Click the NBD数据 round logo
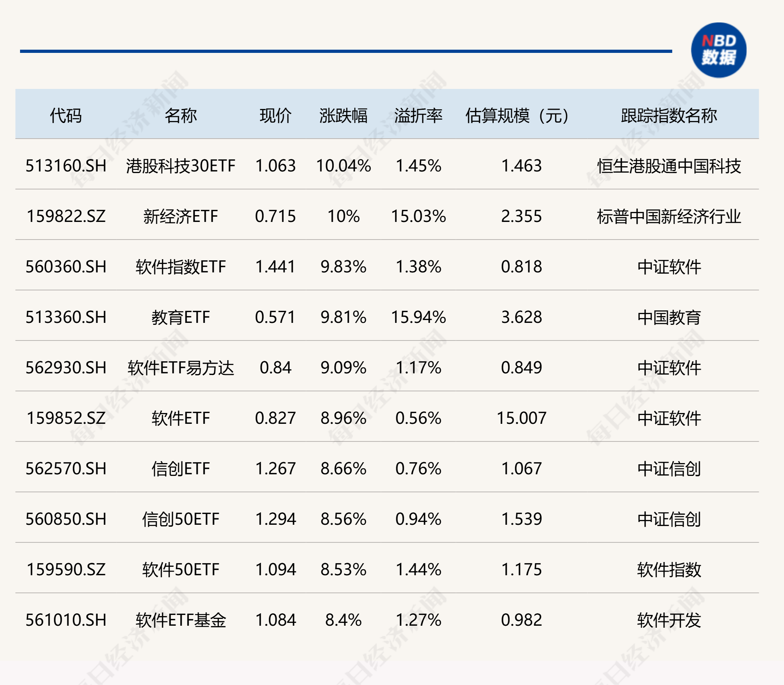Screen dimensions: 784x685 pyautogui.click(x=718, y=50)
